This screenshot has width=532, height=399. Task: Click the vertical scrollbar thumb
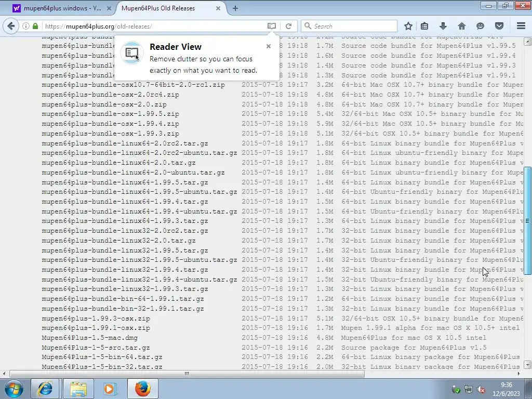coord(528,220)
